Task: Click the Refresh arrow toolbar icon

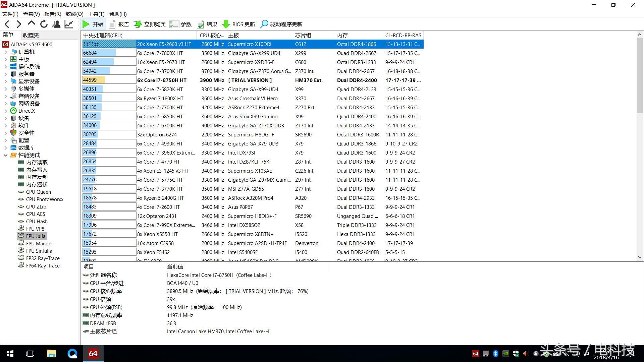Action: [x=44, y=24]
